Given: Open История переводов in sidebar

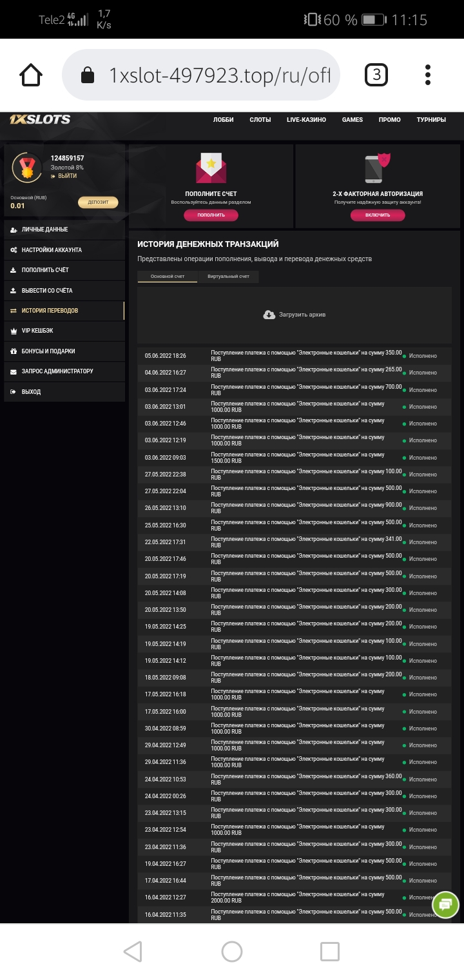Looking at the screenshot, I should coord(64,311).
